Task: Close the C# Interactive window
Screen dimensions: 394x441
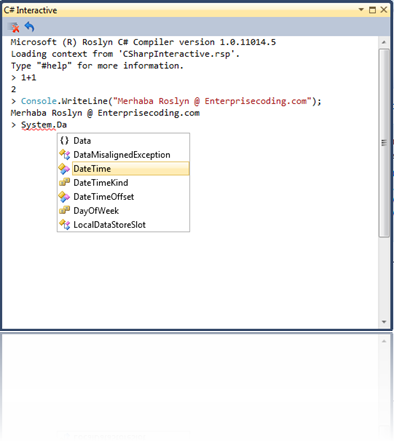Action: point(384,10)
